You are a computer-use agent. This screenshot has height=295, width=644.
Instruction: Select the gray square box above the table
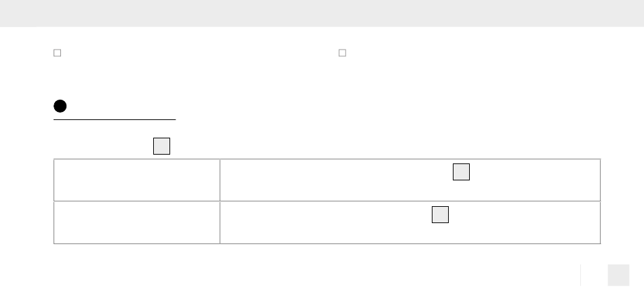coord(161,146)
